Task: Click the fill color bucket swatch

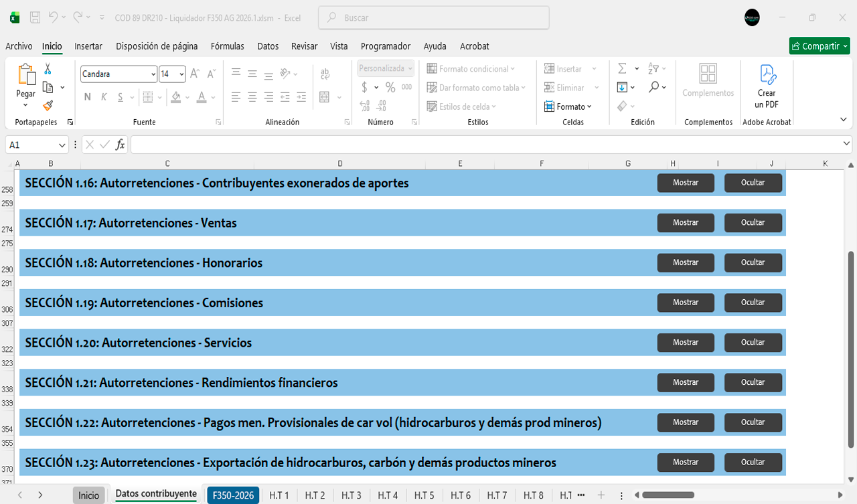Action: pos(175,97)
